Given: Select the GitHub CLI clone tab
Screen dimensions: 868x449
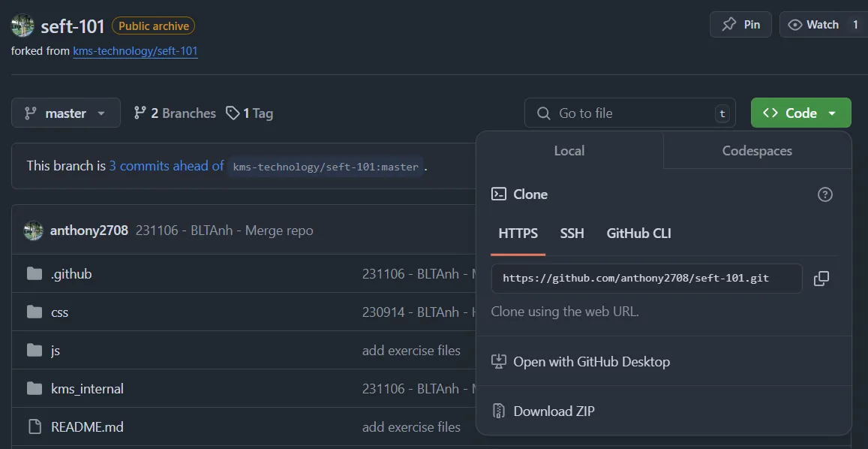Looking at the screenshot, I should pos(639,234).
